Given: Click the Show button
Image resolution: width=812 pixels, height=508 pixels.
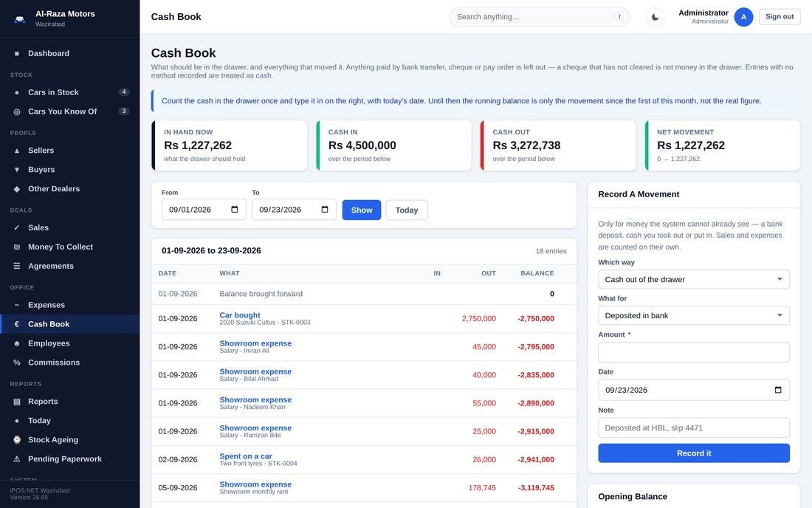Looking at the screenshot, I should [x=362, y=210].
